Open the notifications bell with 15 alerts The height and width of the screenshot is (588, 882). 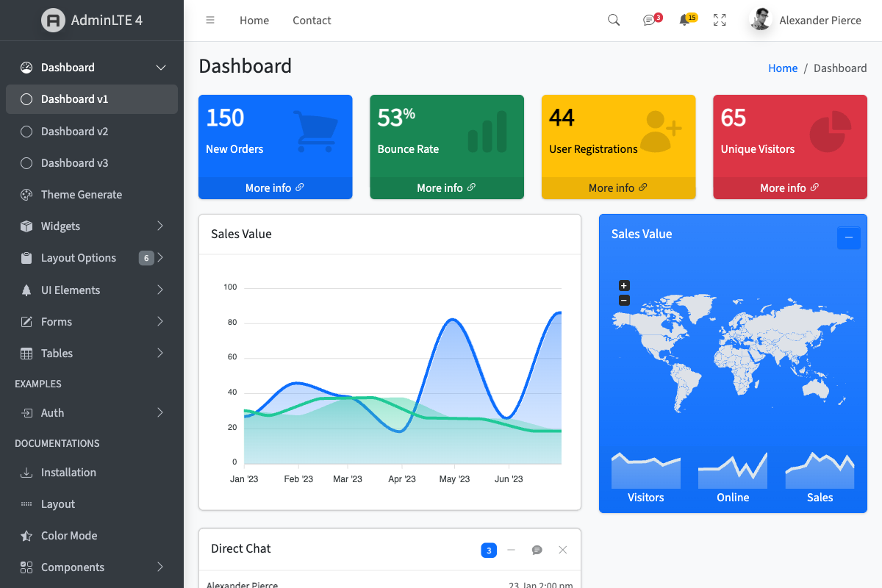coord(684,20)
